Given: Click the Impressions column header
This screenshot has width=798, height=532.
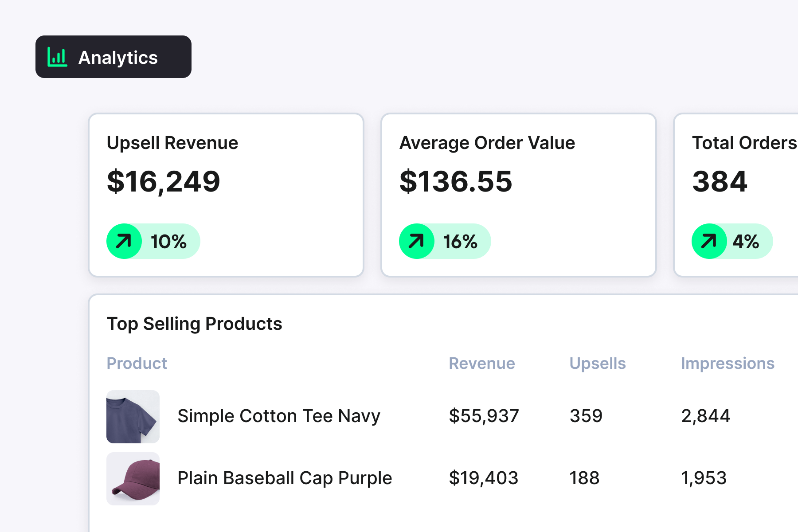Looking at the screenshot, I should (x=728, y=364).
